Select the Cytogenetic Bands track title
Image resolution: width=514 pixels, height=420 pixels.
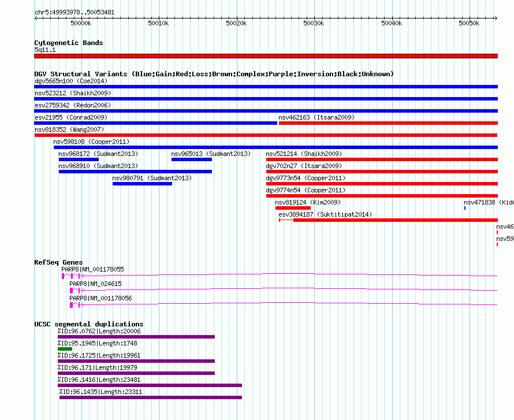pyautogui.click(x=69, y=43)
